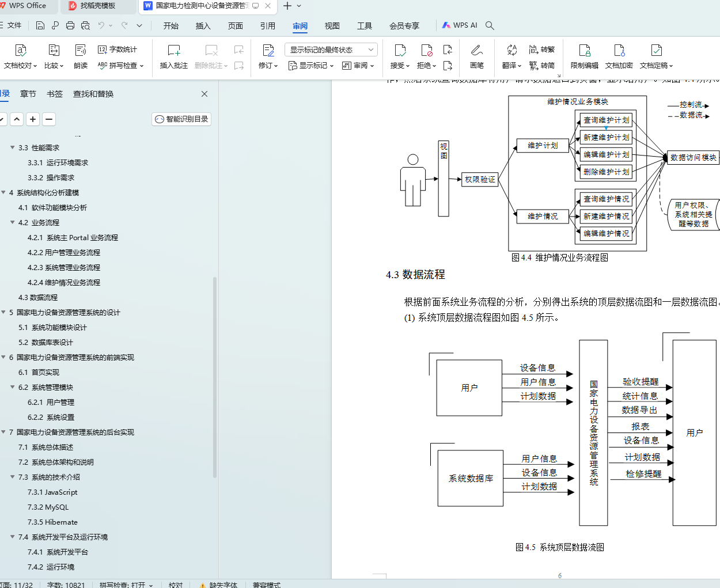
Task: Click the minus button in outline pane
Action: 50,119
